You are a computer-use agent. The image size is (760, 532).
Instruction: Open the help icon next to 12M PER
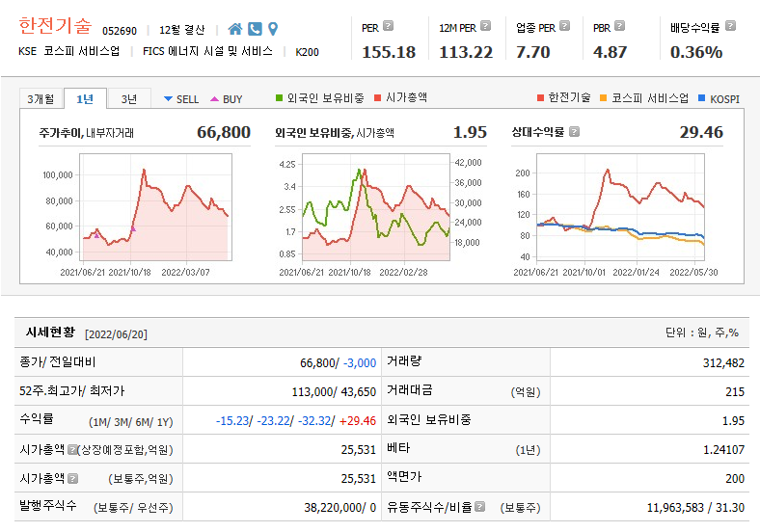tap(486, 26)
